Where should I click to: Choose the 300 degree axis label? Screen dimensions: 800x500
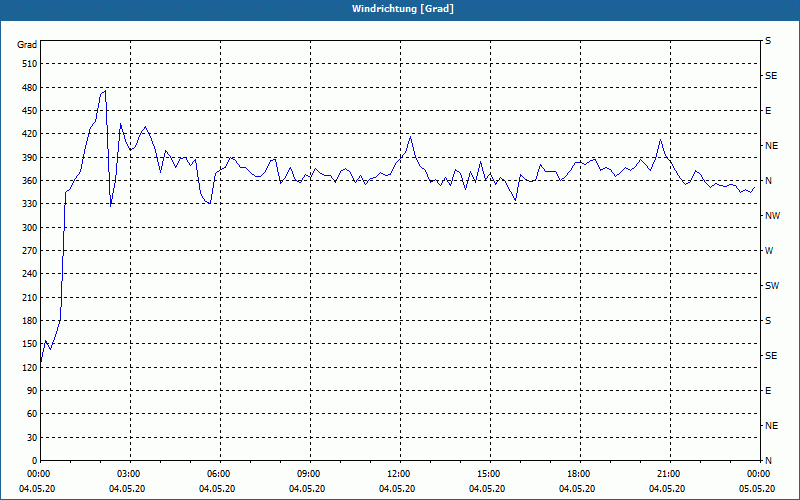tap(30, 228)
